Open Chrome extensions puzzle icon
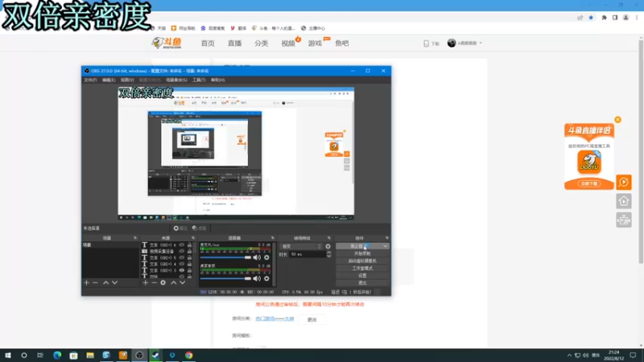Screen dimensions: 644x362 [605, 18]
